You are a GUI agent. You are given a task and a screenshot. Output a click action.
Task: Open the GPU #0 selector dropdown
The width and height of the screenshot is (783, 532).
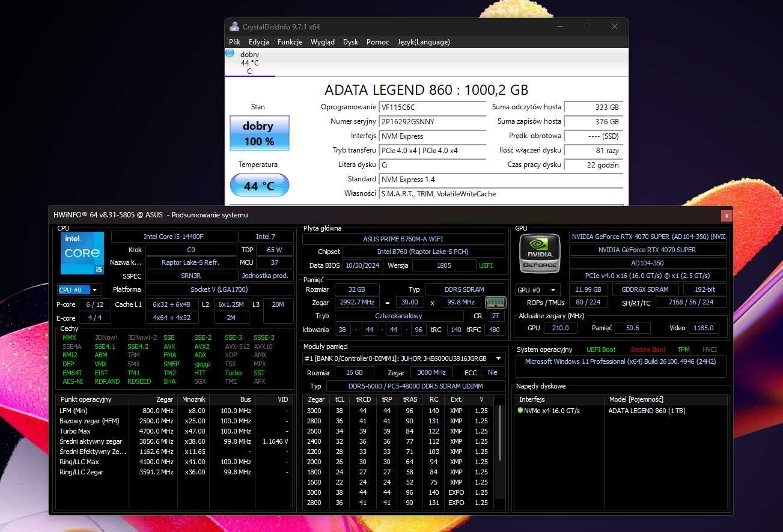538,289
